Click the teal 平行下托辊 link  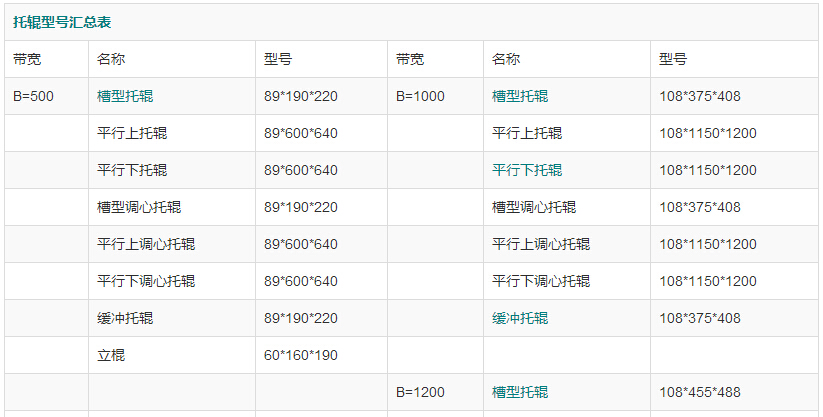coord(527,170)
